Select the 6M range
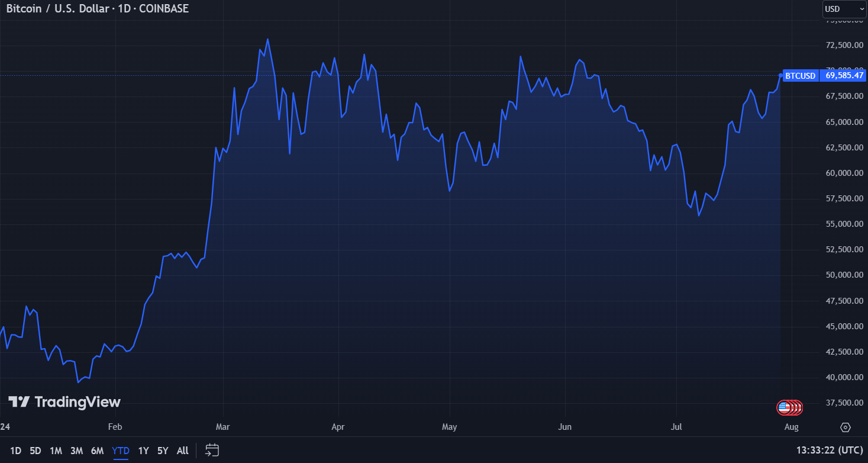This screenshot has height=463, width=868. click(97, 451)
